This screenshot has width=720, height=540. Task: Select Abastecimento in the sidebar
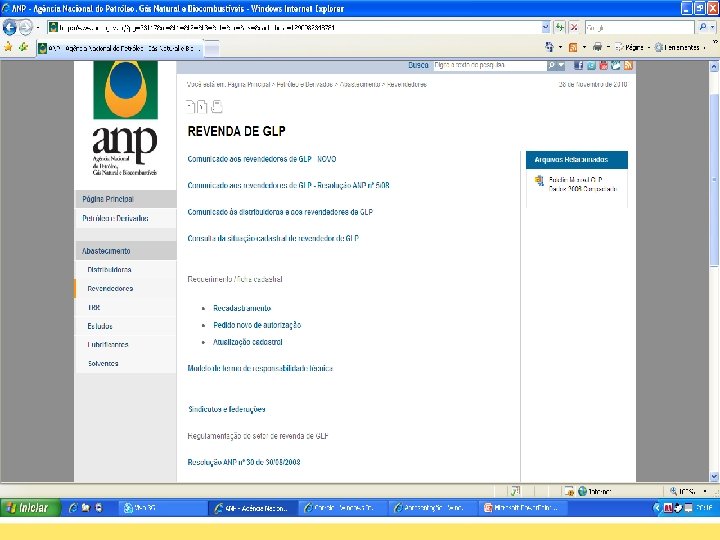(x=125, y=251)
